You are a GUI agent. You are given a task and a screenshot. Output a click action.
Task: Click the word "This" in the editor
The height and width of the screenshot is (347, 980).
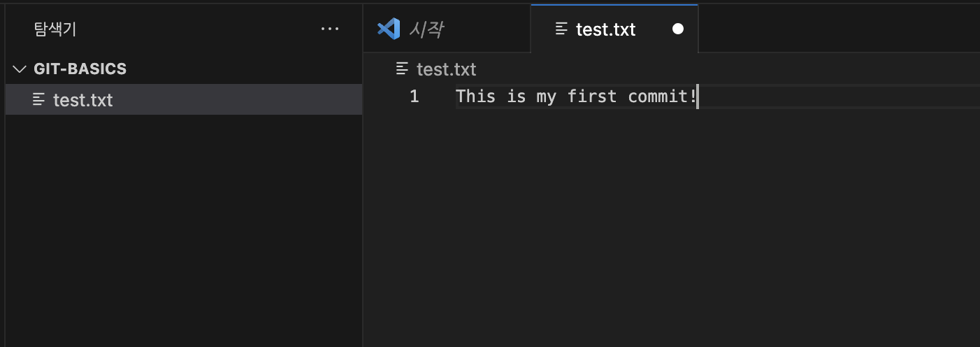click(476, 97)
